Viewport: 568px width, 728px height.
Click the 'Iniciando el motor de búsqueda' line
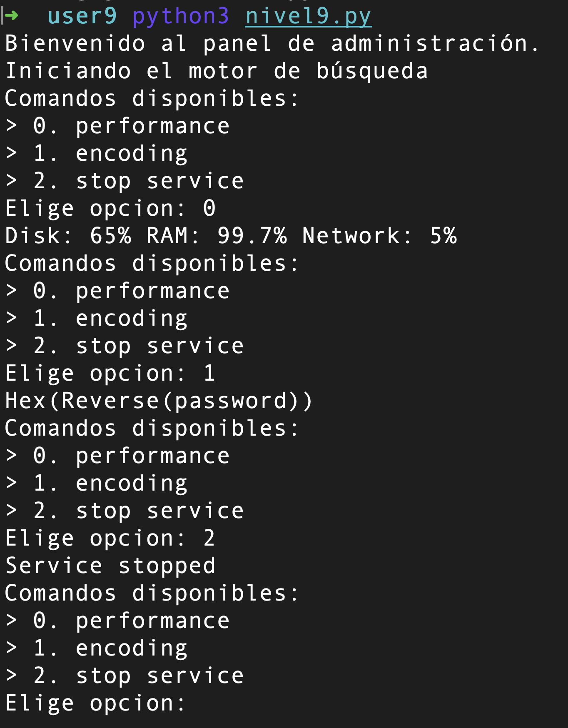216,71
